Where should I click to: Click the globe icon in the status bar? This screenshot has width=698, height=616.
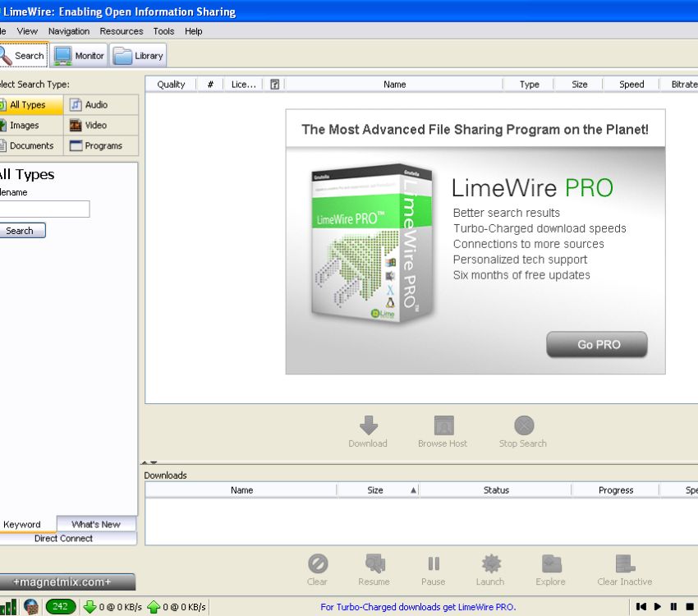pyautogui.click(x=30, y=608)
